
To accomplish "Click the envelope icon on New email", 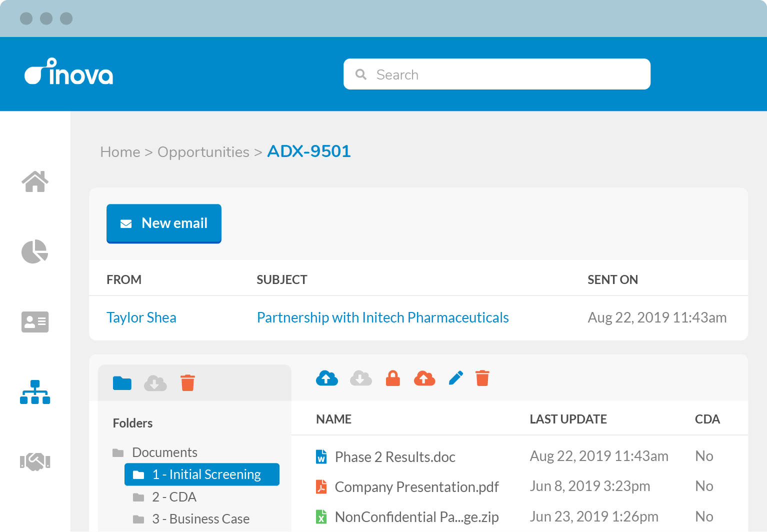I will pos(126,223).
